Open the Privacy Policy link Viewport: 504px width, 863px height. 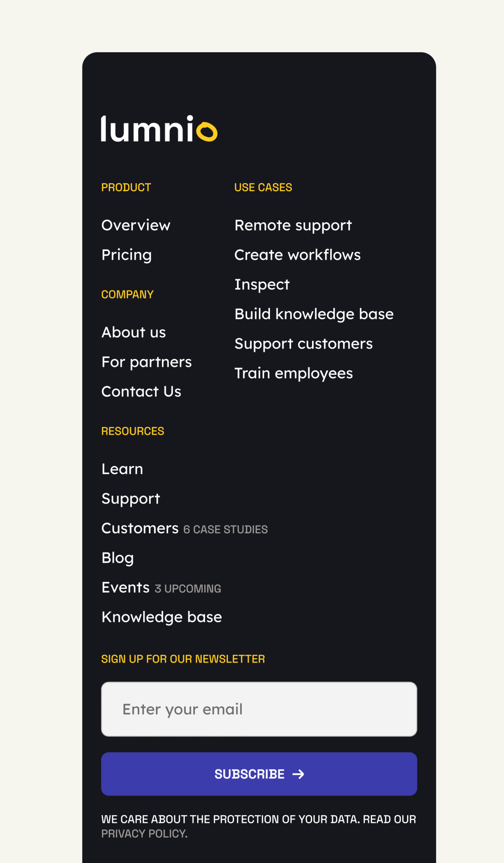point(144,834)
